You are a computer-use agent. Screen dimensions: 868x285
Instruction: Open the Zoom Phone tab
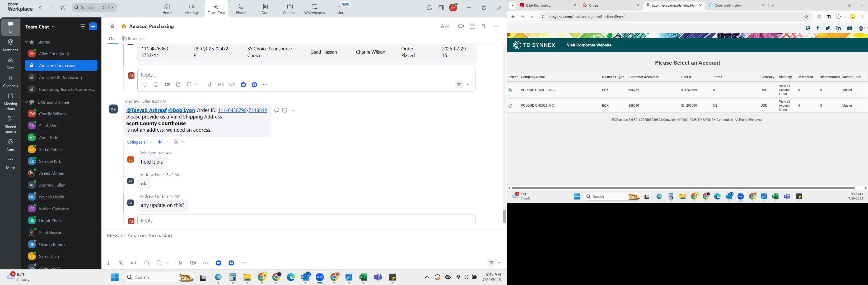[241, 9]
